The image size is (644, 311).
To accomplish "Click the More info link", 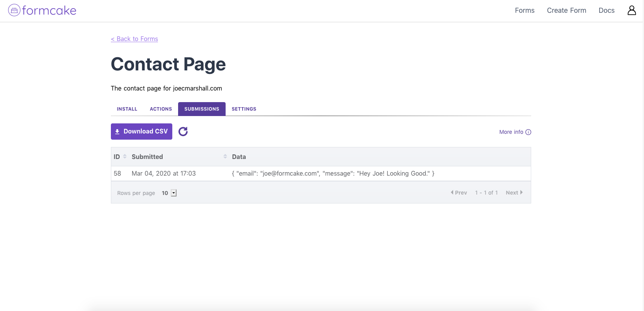I will point(515,132).
